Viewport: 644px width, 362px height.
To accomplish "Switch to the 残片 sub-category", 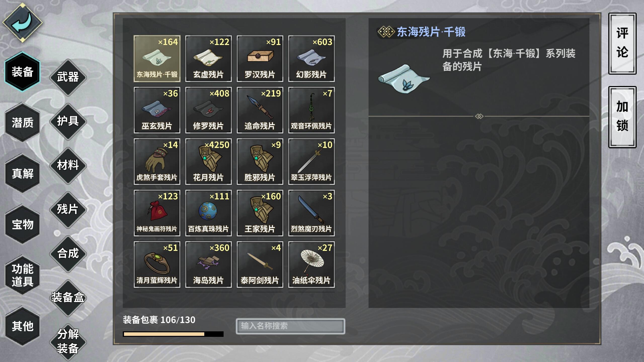I will 68,209.
